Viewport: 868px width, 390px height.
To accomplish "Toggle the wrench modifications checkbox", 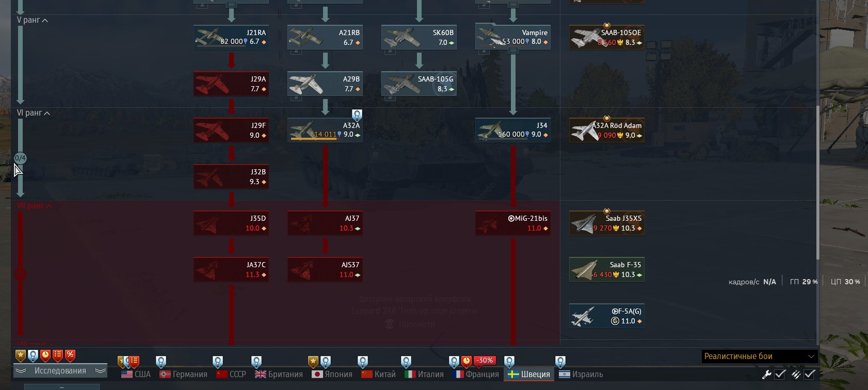I will tap(780, 375).
